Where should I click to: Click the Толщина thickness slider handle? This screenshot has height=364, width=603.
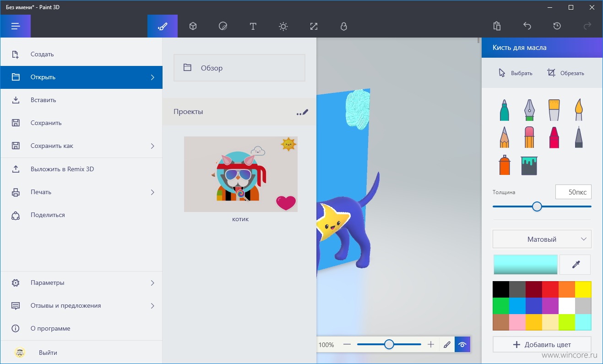[537, 206]
